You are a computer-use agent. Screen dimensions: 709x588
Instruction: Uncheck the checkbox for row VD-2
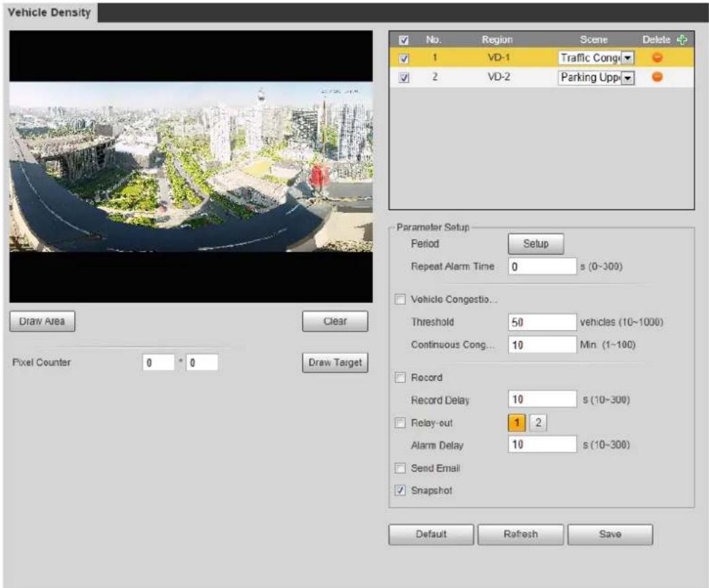[x=403, y=78]
